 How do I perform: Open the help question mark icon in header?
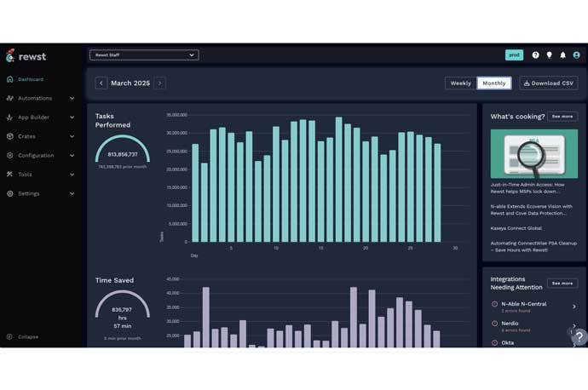tap(536, 55)
